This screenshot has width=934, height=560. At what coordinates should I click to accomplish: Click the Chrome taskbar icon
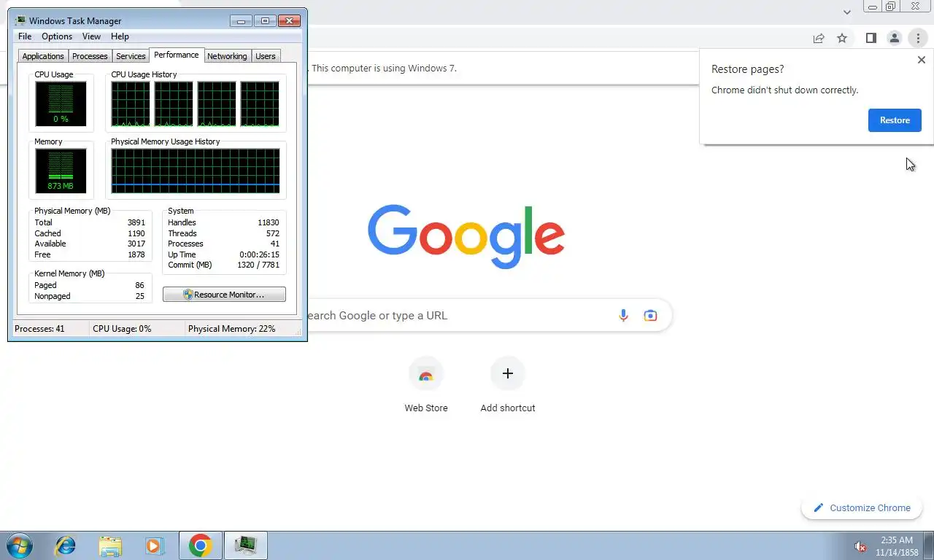click(x=200, y=545)
